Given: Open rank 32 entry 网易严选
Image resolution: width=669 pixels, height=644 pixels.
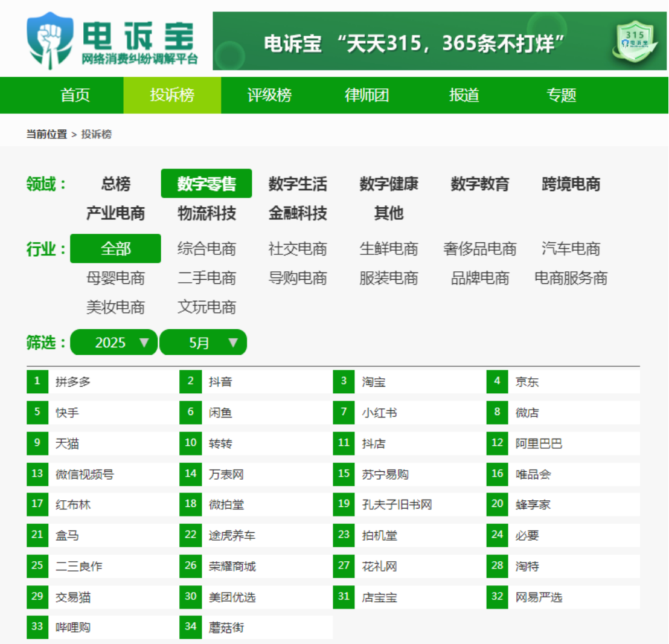Looking at the screenshot, I should [x=563, y=597].
